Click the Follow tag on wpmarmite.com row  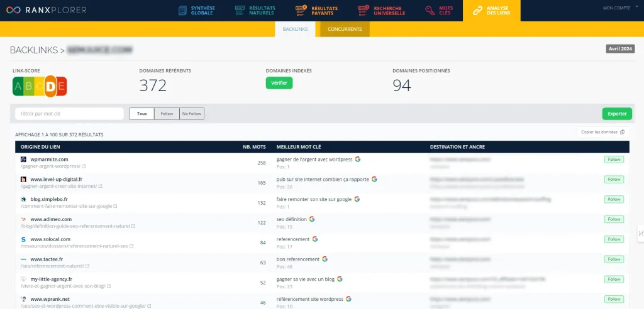(x=614, y=160)
